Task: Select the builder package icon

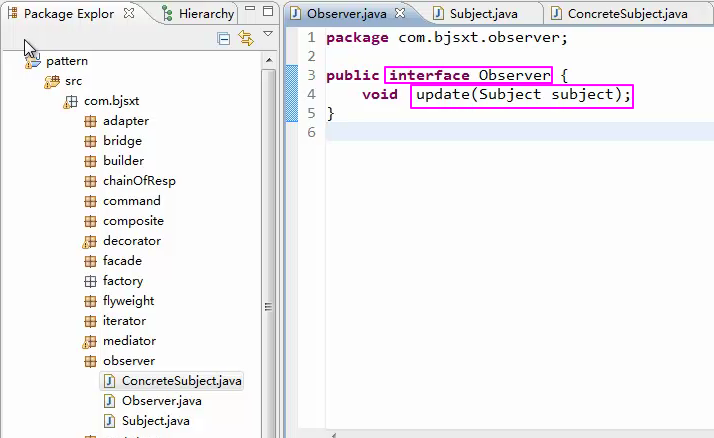Action: tap(91, 161)
